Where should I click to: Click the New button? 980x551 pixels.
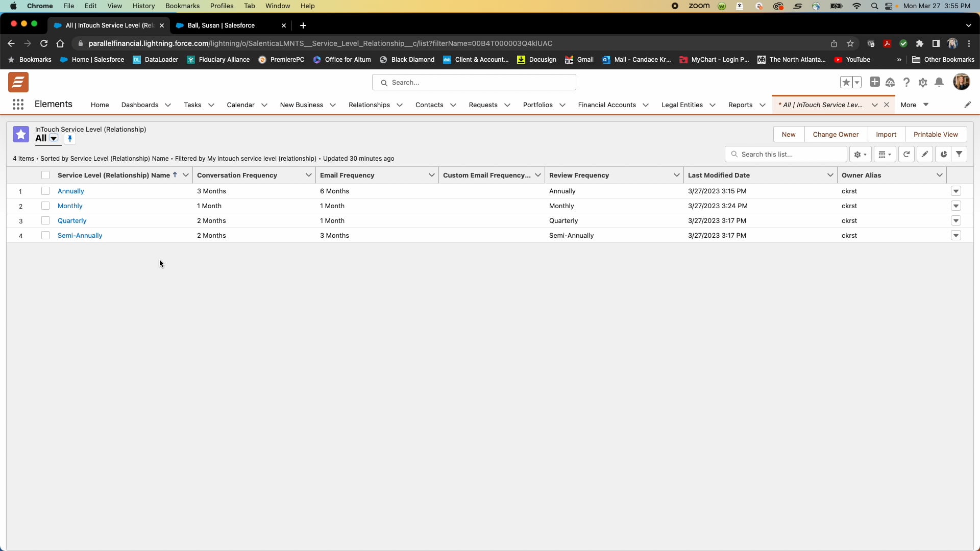(789, 134)
